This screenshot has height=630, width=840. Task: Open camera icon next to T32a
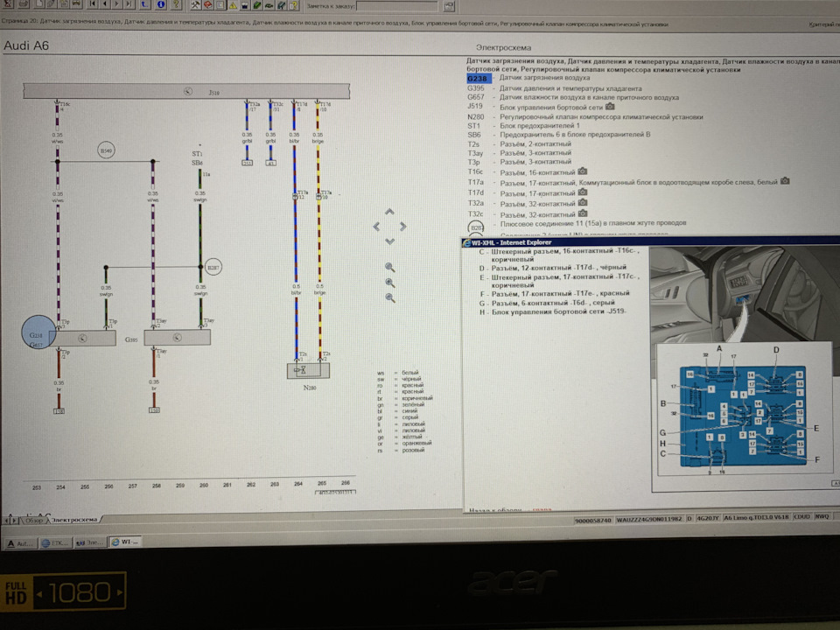coord(583,202)
